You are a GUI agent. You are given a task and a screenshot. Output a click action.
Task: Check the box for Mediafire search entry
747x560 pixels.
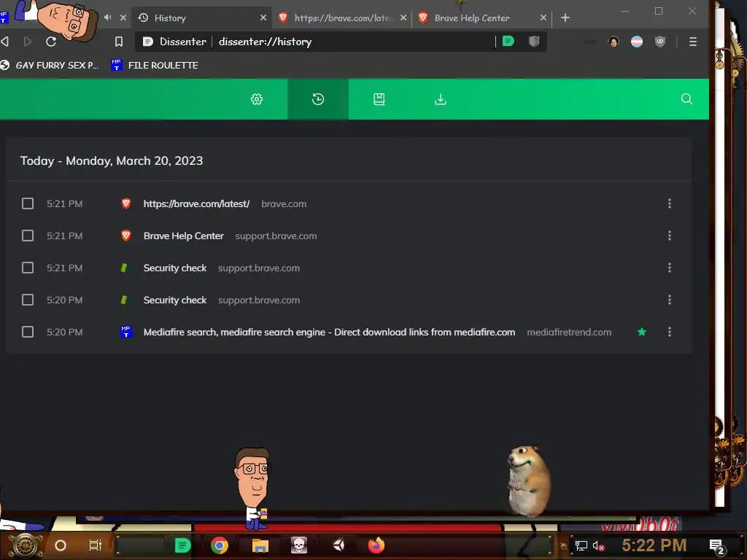click(28, 332)
